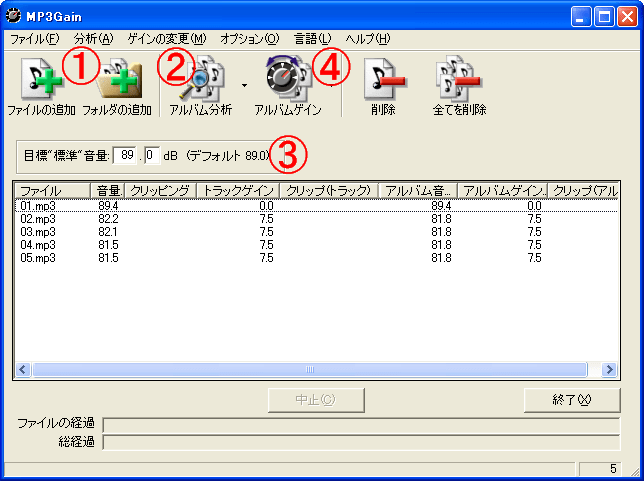
Task: Apply アルバムゲイン (Album Gain) toolbar icon
Action: 287,80
